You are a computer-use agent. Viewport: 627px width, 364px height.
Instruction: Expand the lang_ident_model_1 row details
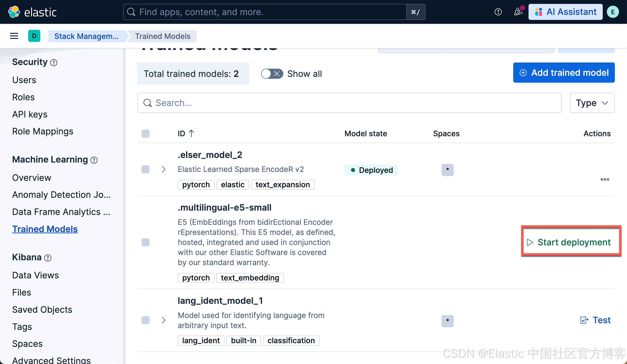tap(164, 320)
